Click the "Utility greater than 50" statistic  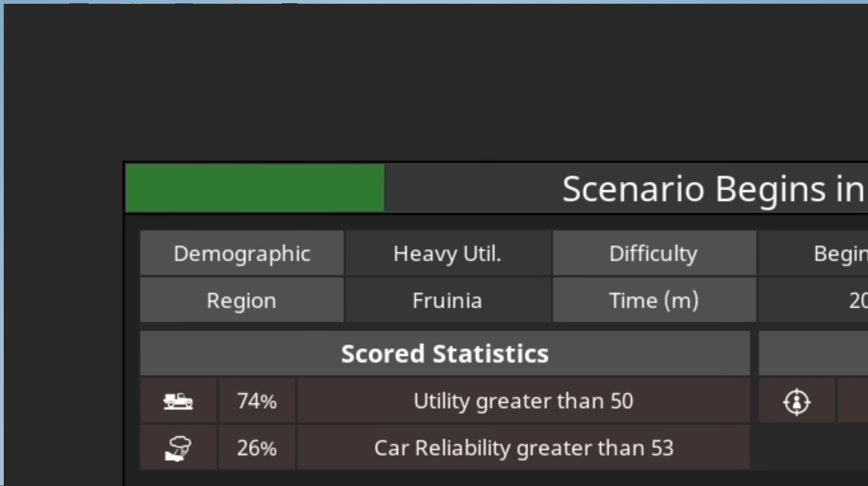[523, 401]
